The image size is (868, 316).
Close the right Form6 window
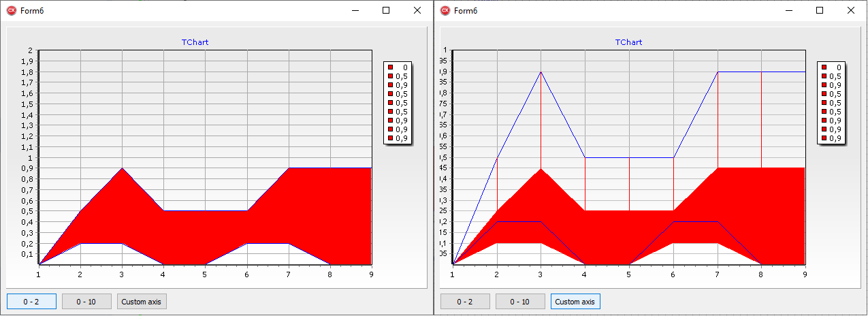point(851,10)
